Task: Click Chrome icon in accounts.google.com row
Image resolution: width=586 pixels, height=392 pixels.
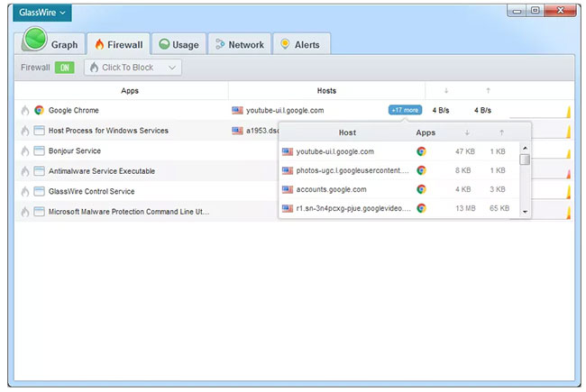Action: 421,189
